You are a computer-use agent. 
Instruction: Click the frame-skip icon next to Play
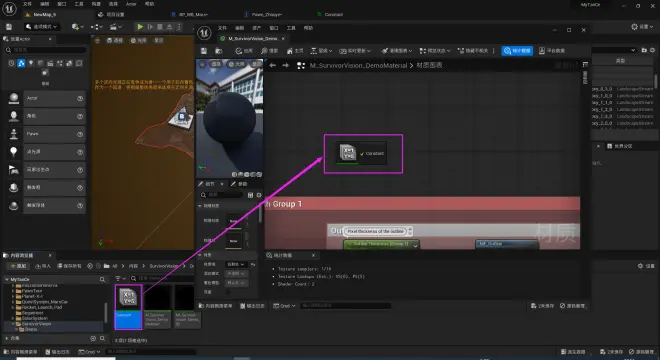(150, 27)
